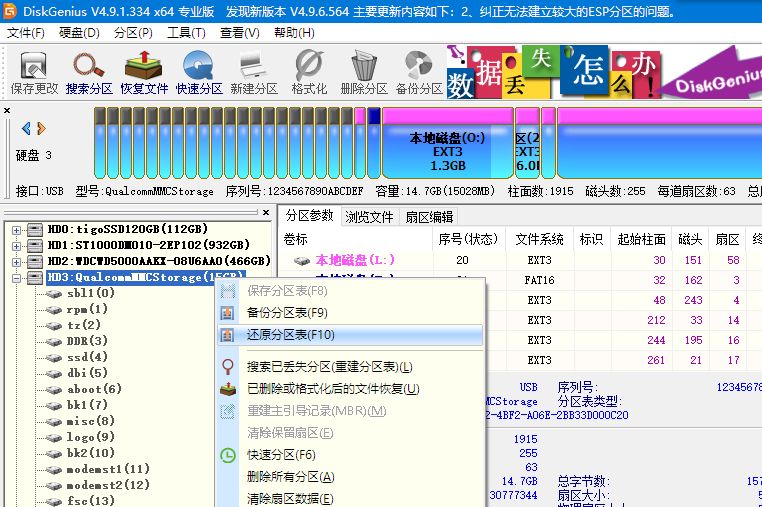762x507 pixels.
Task: Choose 搜索已丢失分区(重建分区表) menu entry
Action: [x=350, y=367]
